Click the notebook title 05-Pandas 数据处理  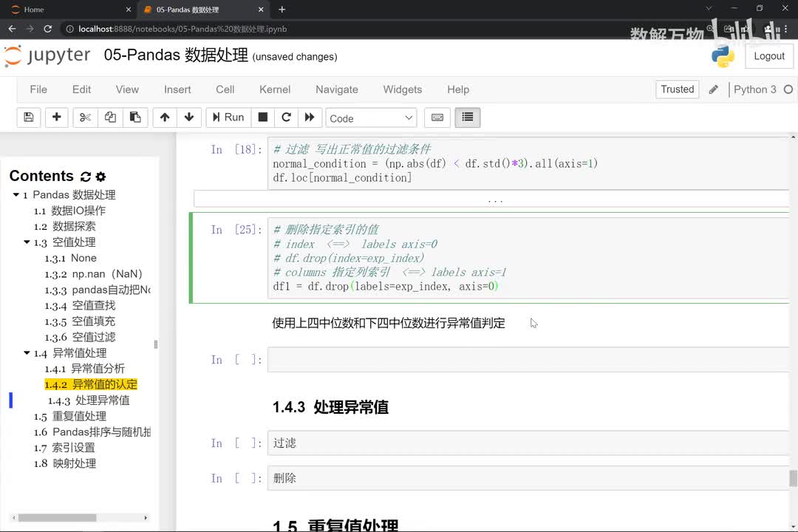176,55
